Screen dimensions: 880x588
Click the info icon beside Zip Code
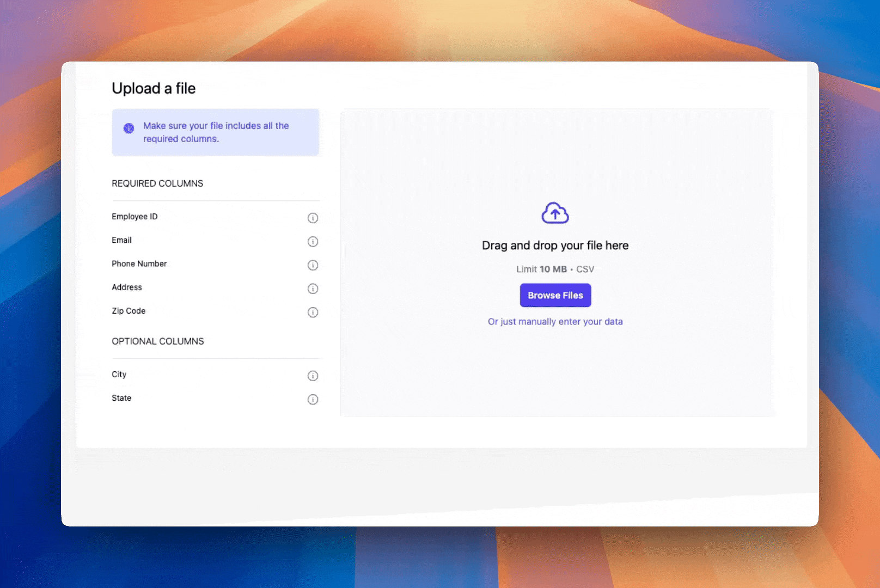(313, 313)
